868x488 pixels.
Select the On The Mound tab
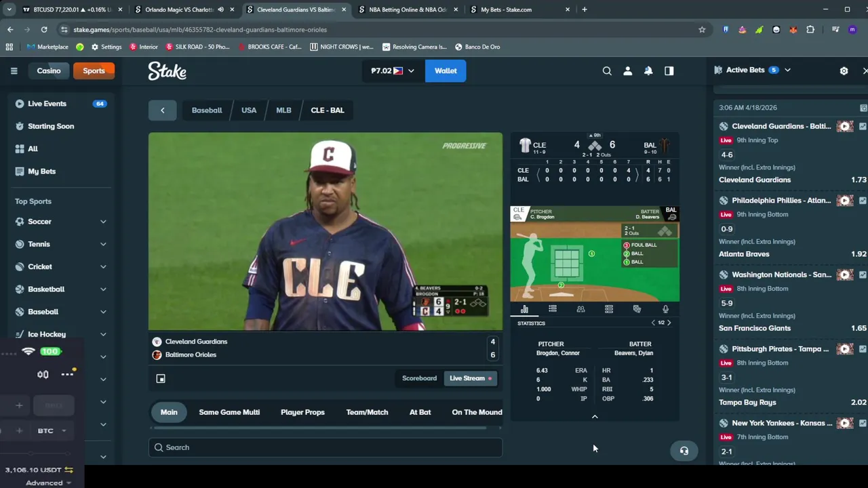(477, 412)
